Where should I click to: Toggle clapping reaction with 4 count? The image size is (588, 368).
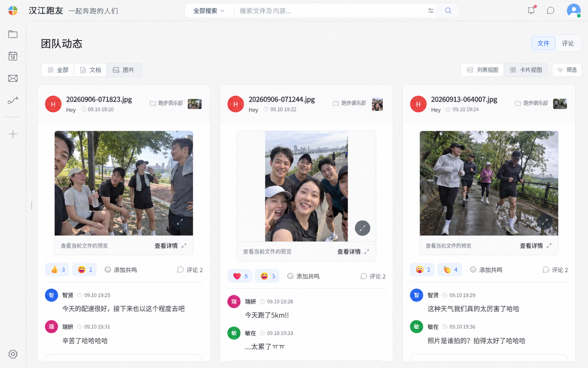[x=450, y=270]
